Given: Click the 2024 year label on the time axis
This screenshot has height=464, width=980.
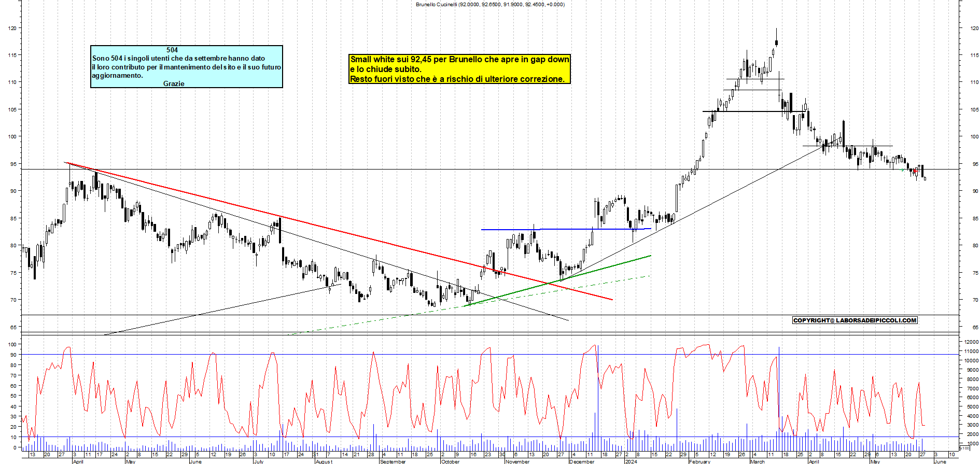Looking at the screenshot, I should [x=631, y=461].
